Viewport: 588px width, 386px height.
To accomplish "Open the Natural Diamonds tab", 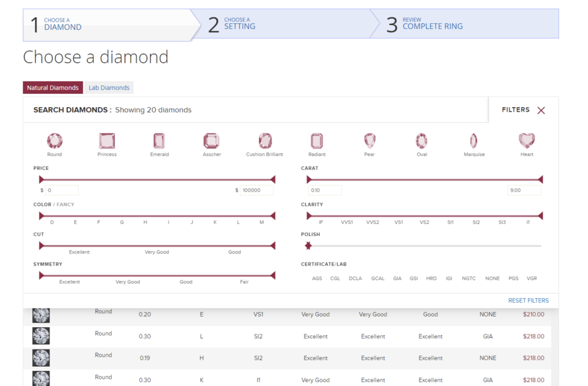I will pos(53,88).
